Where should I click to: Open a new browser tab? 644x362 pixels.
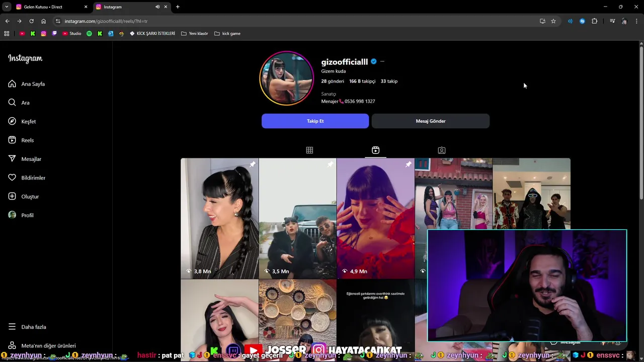coord(178,7)
